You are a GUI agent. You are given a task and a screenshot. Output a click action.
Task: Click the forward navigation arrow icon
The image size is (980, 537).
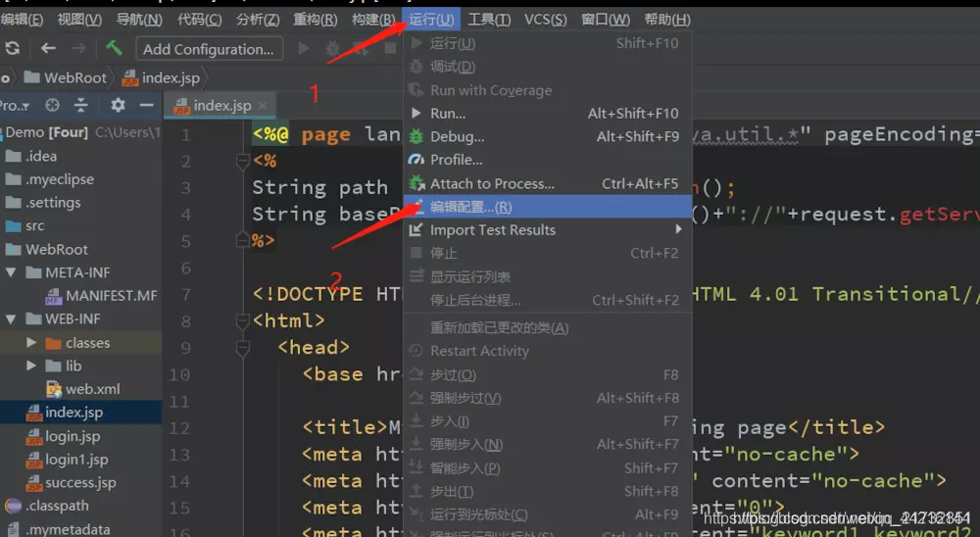tap(78, 48)
